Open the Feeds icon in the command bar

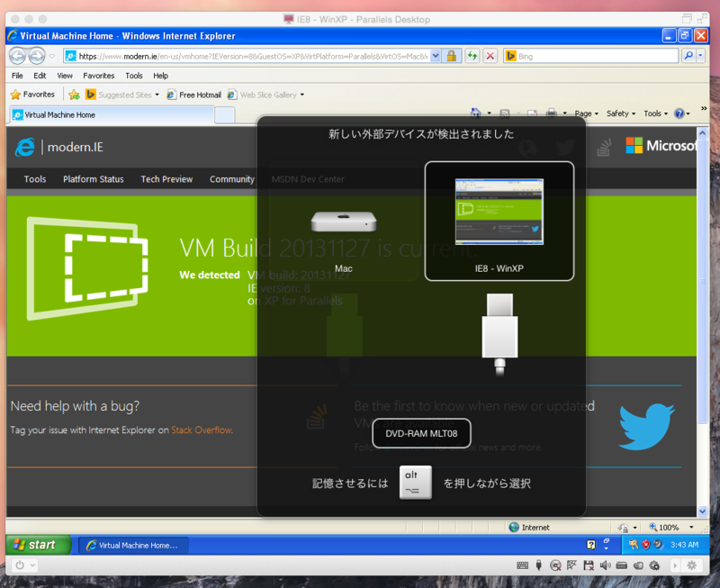(504, 113)
